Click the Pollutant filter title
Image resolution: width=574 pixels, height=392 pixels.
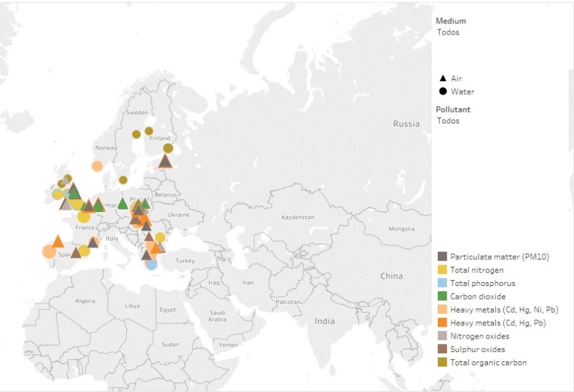click(x=453, y=109)
